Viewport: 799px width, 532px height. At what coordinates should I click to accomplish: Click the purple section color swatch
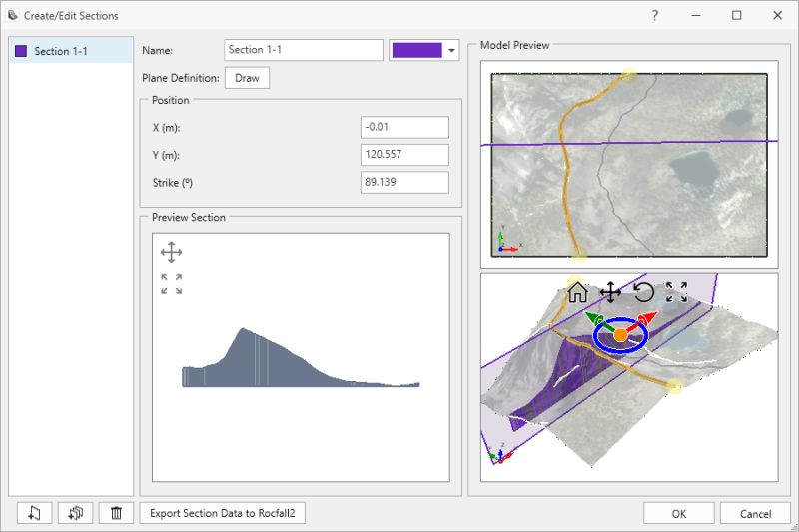(x=416, y=50)
